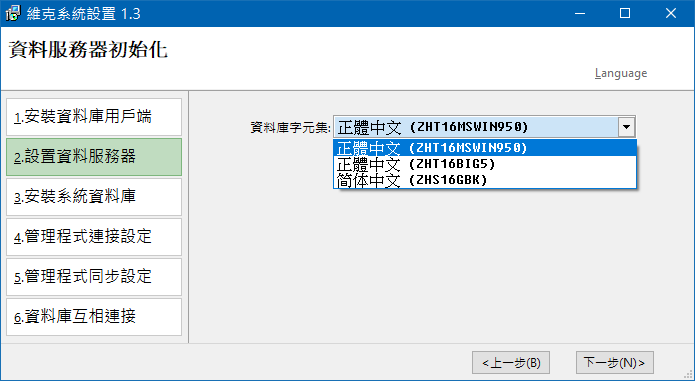The width and height of the screenshot is (695, 381).
Task: Open step 4.管理程式連接設定
Action: pyautogui.click(x=94, y=237)
